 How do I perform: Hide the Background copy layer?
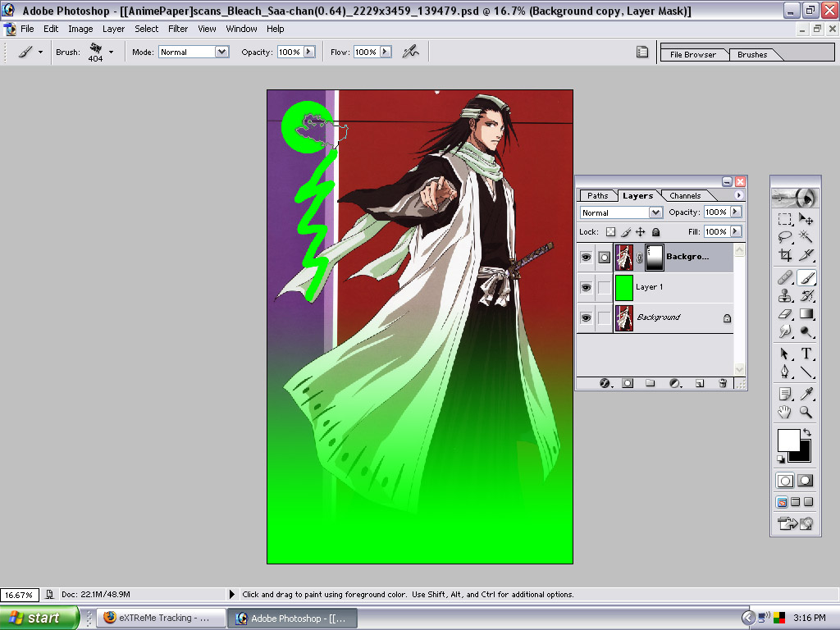pos(586,257)
